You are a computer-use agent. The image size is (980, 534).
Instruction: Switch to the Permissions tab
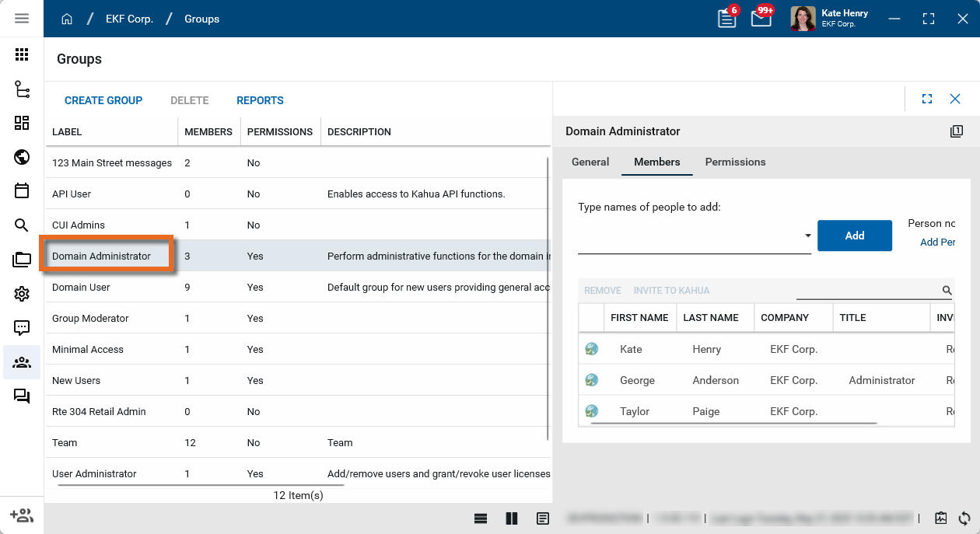pyautogui.click(x=735, y=162)
